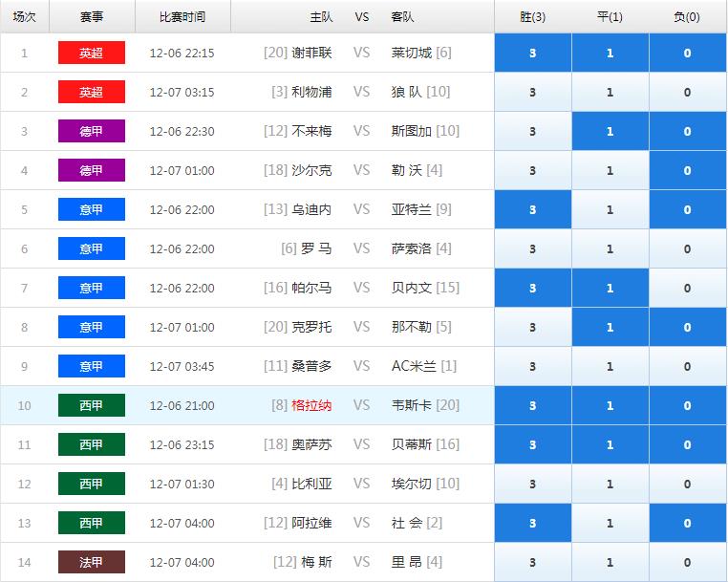
Task: Select loss (0) for match 7 帕尔马
Action: (x=687, y=288)
